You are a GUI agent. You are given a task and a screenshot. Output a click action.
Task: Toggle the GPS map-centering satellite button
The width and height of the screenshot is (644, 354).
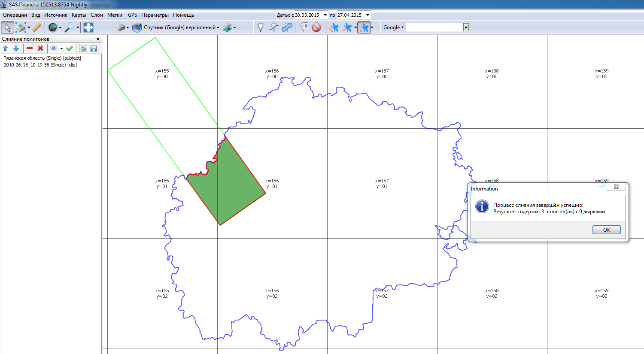364,27
